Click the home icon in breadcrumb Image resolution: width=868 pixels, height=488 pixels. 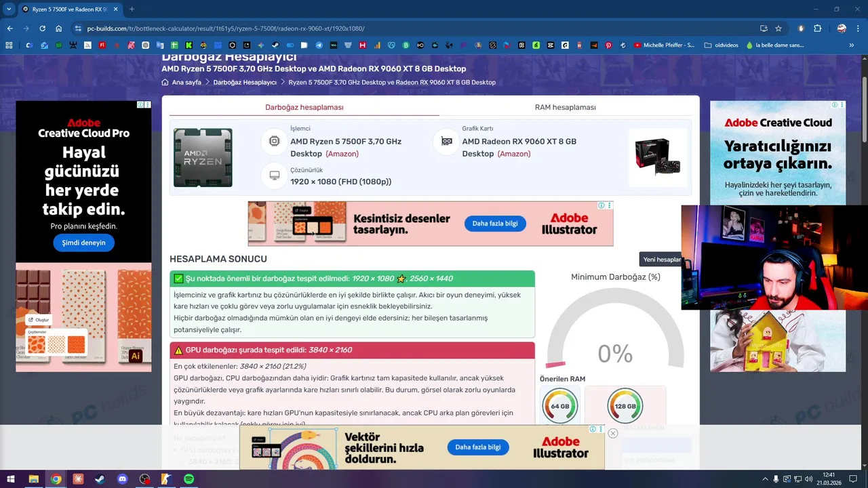pos(165,82)
